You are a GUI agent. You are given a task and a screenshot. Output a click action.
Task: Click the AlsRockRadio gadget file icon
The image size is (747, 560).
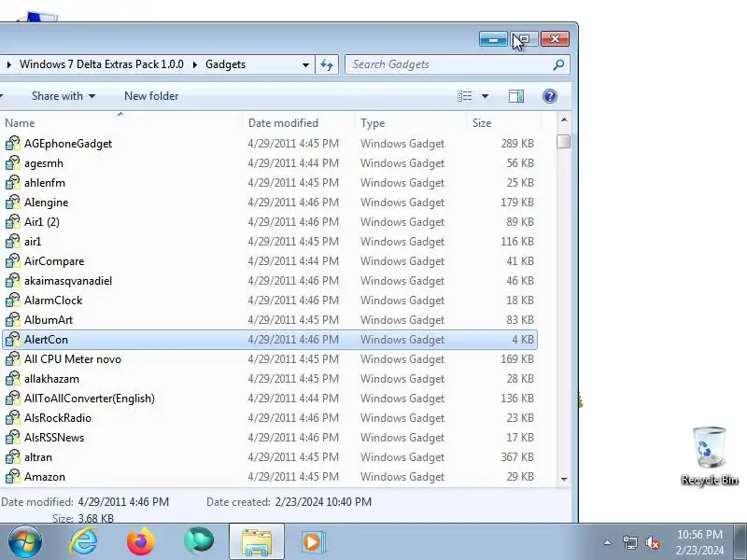tap(13, 417)
